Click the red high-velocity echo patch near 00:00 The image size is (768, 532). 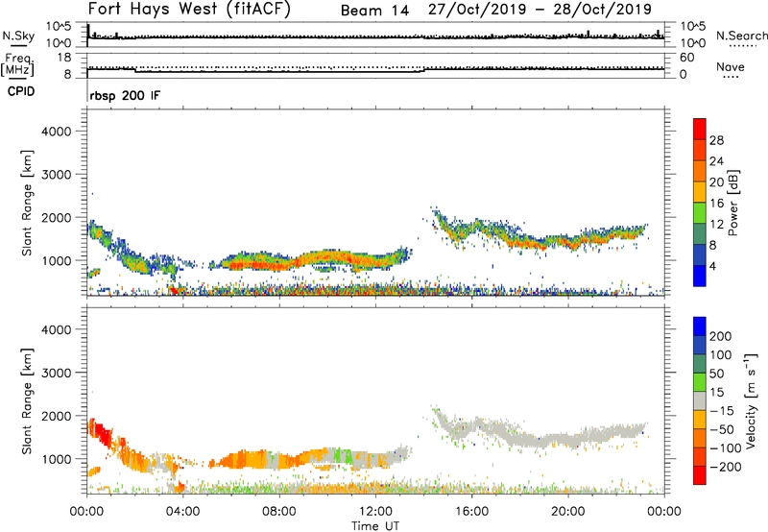(x=101, y=432)
